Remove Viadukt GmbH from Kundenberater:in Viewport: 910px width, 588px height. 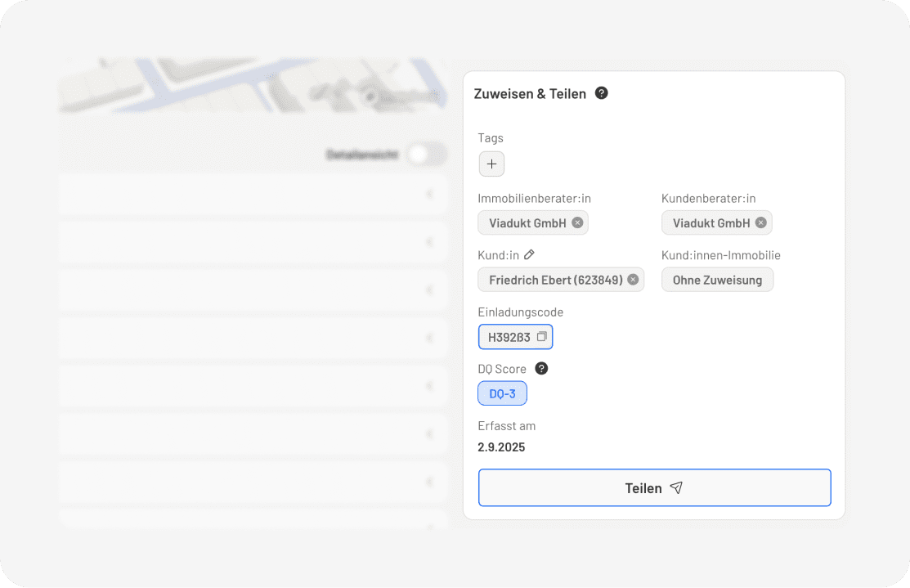coord(761,222)
